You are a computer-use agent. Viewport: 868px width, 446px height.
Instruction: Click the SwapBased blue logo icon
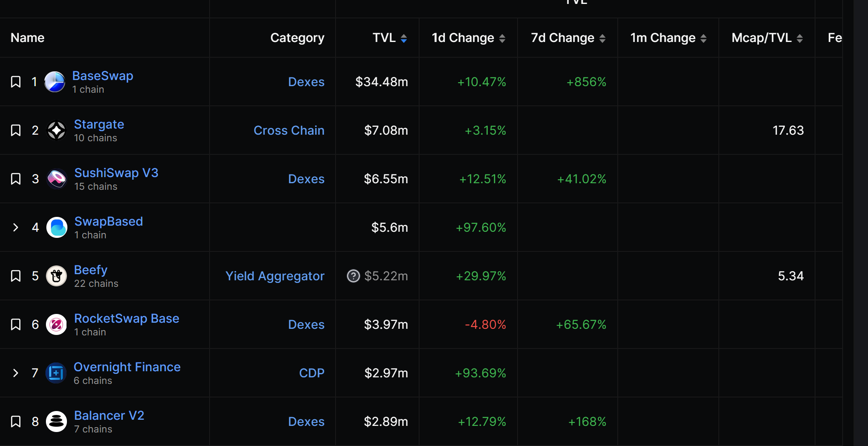(56, 227)
